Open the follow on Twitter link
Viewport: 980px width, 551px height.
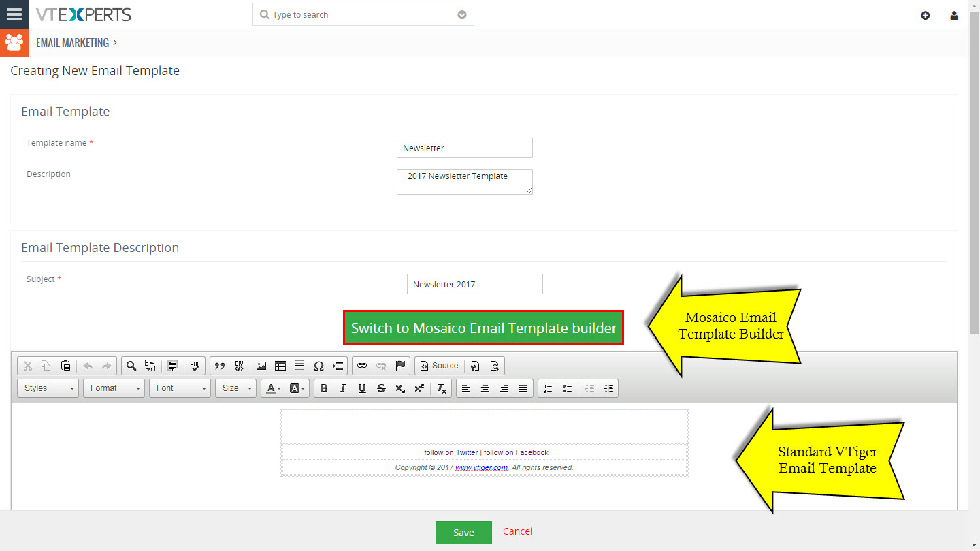[x=451, y=452]
